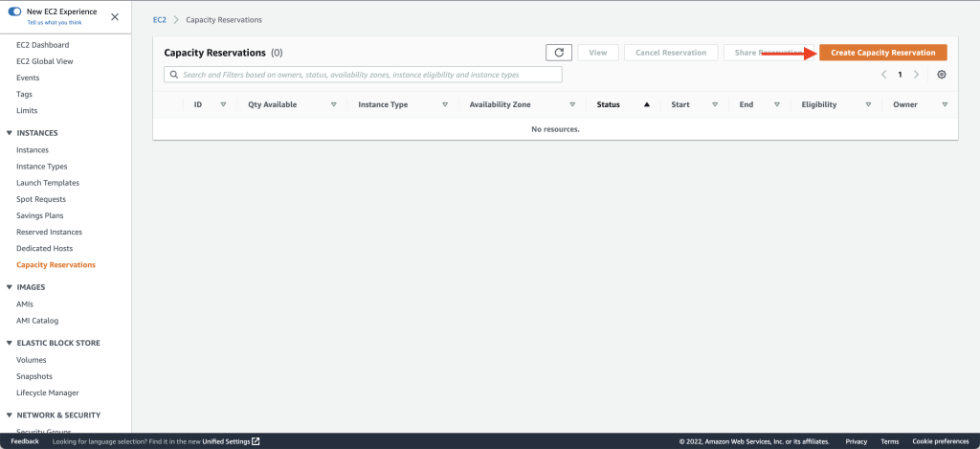Toggle the New EC2 Experience switch

(x=14, y=11)
